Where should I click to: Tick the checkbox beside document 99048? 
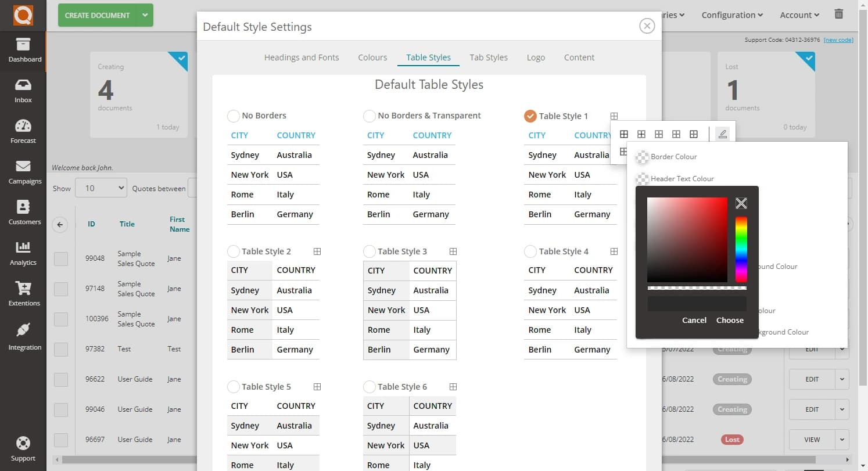(x=61, y=258)
